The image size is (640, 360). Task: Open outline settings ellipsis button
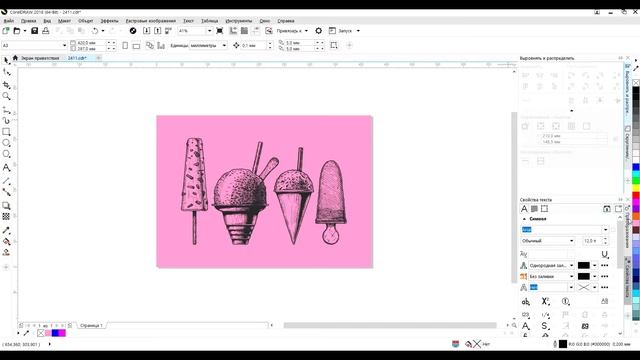(x=605, y=287)
